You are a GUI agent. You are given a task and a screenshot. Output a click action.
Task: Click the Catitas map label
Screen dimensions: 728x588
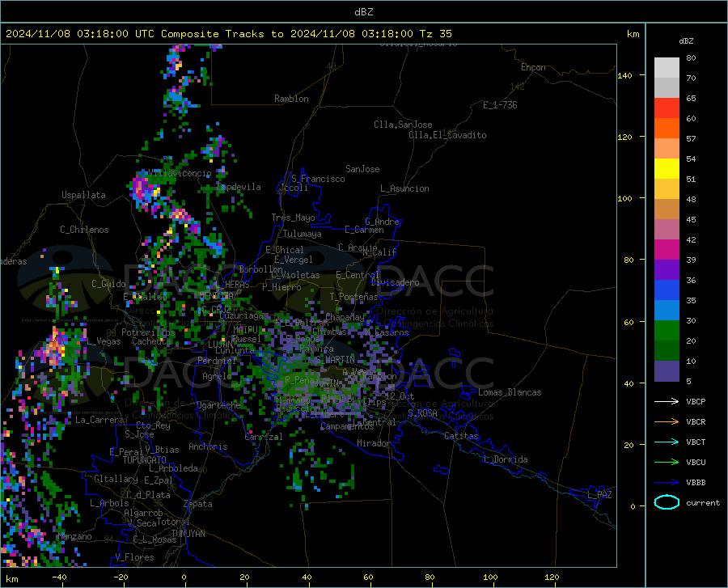461,436
